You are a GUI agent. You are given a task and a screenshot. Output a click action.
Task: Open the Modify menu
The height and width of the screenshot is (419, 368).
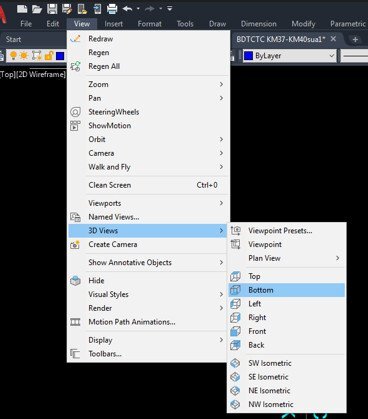point(303,24)
